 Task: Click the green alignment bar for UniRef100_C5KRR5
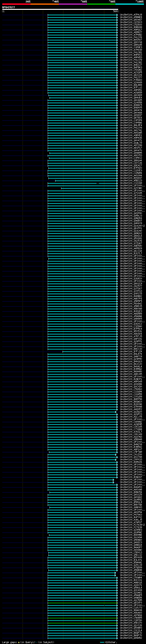(x=83, y=618)
